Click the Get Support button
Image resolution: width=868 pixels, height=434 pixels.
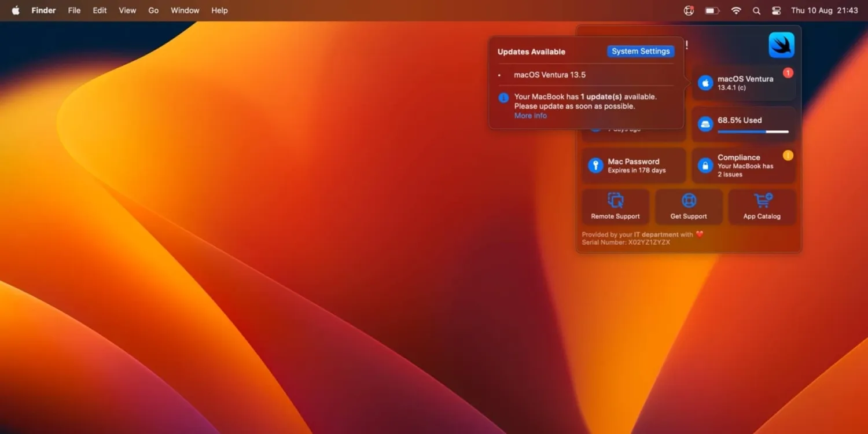[689, 207]
